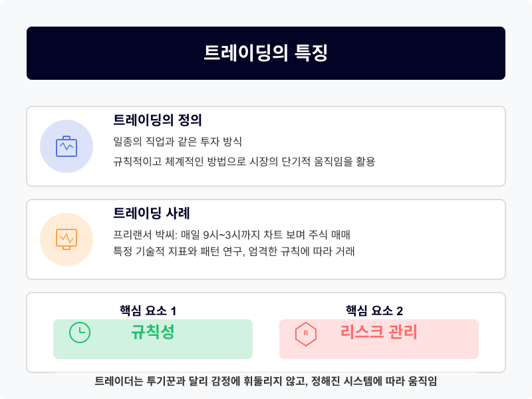
Task: Click the 트레이딩의 정의 heading
Action: click(158, 120)
